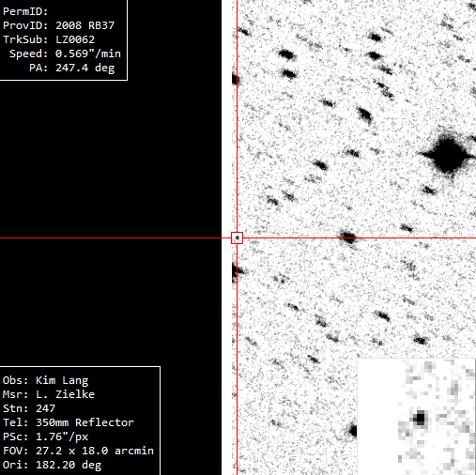
Task: Click the large bright saturated star
Action: 448,155
